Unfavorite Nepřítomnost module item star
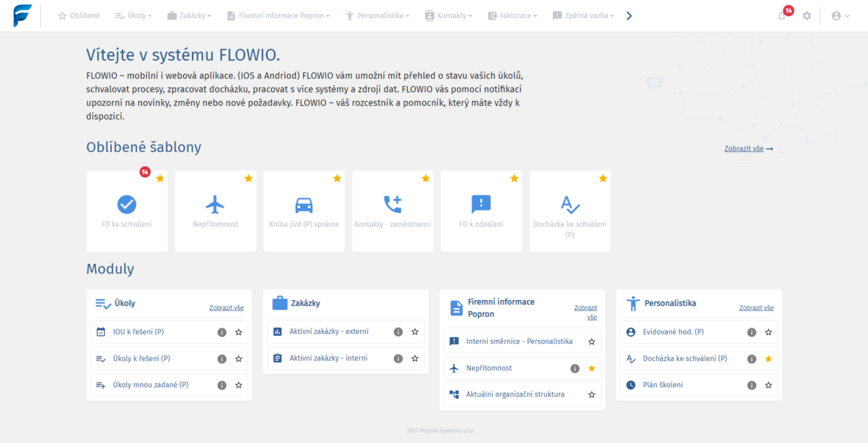 coord(591,368)
